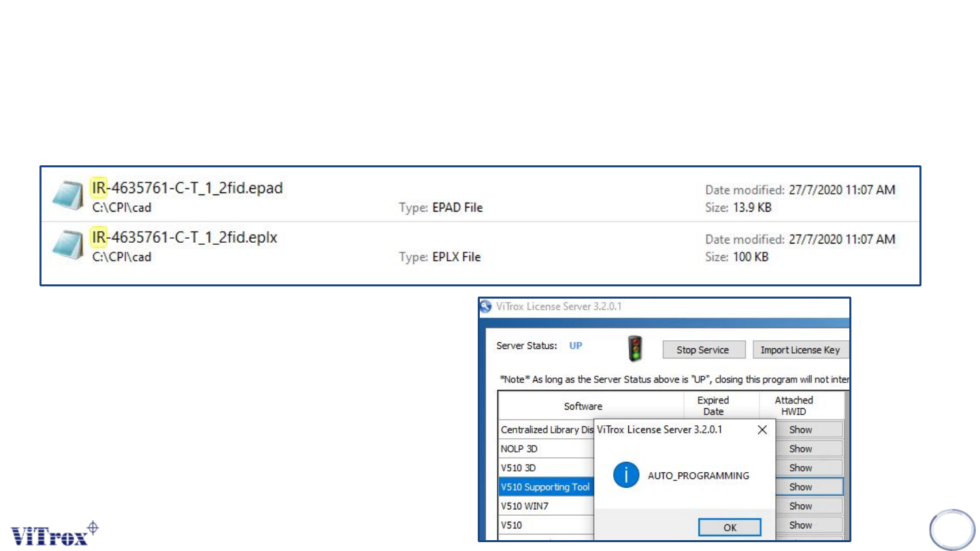The image size is (980, 551).
Task: Click the message dialog's title bar text
Action: click(x=659, y=429)
